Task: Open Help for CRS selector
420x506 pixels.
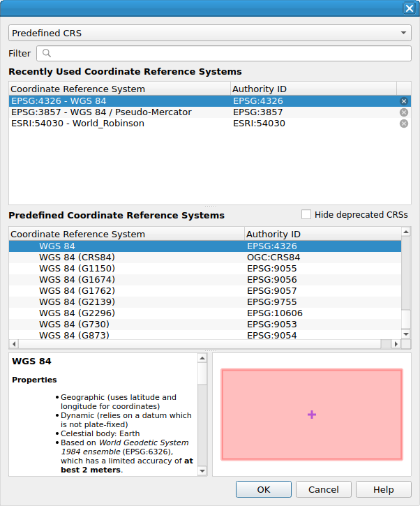Action: point(384,489)
